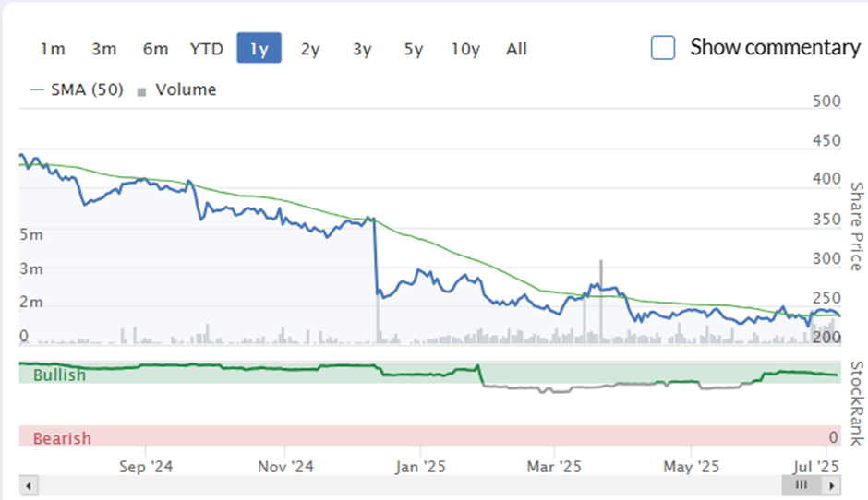The height and width of the screenshot is (500, 868).
Task: Grab the chart navigator scrollbar handle
Action: (x=802, y=485)
